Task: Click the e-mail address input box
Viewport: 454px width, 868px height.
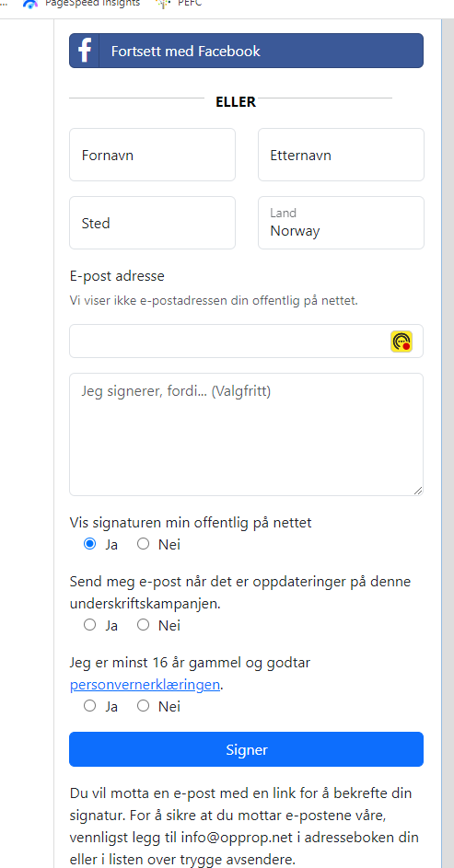Action: pyautogui.click(x=247, y=341)
